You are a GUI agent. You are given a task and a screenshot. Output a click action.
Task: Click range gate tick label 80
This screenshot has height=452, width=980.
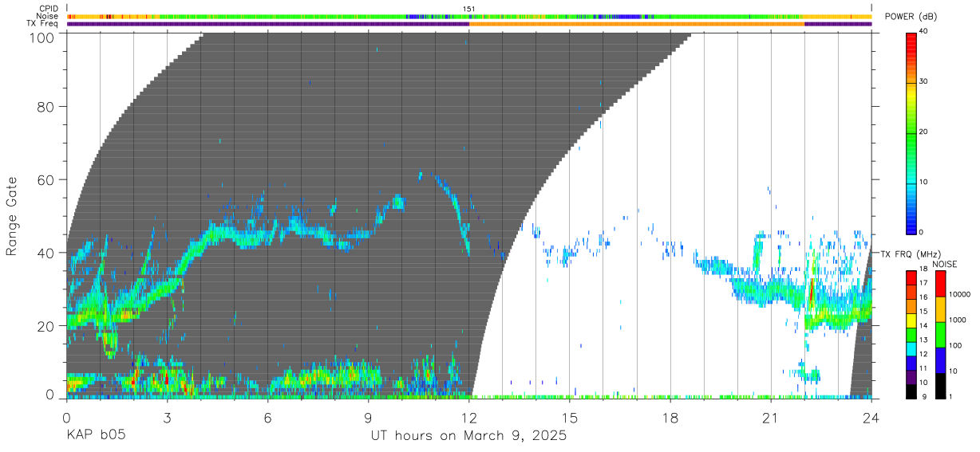tap(47, 106)
